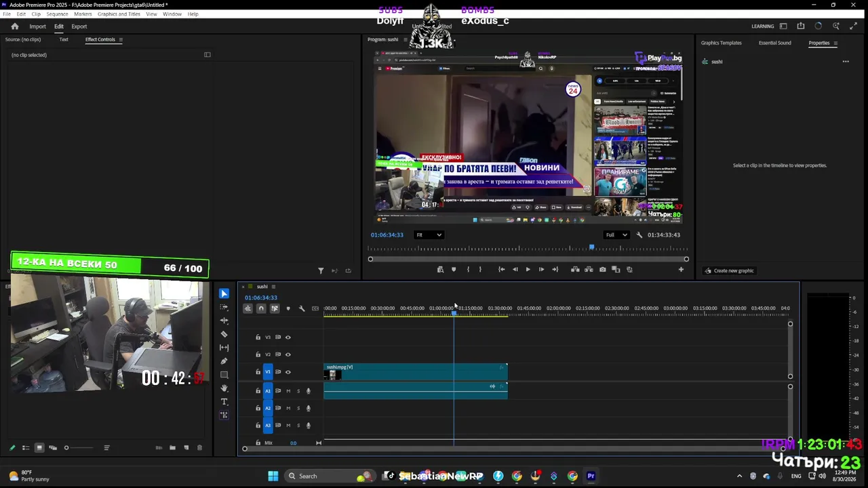Image resolution: width=868 pixels, height=488 pixels.
Task: Select the Track Select Forward tool
Action: [x=224, y=307]
